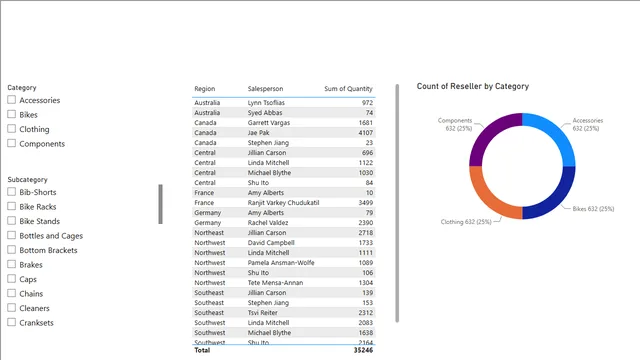Check the Bikes category checkbox
Screen dimensions: 640x360
pyautogui.click(x=11, y=114)
